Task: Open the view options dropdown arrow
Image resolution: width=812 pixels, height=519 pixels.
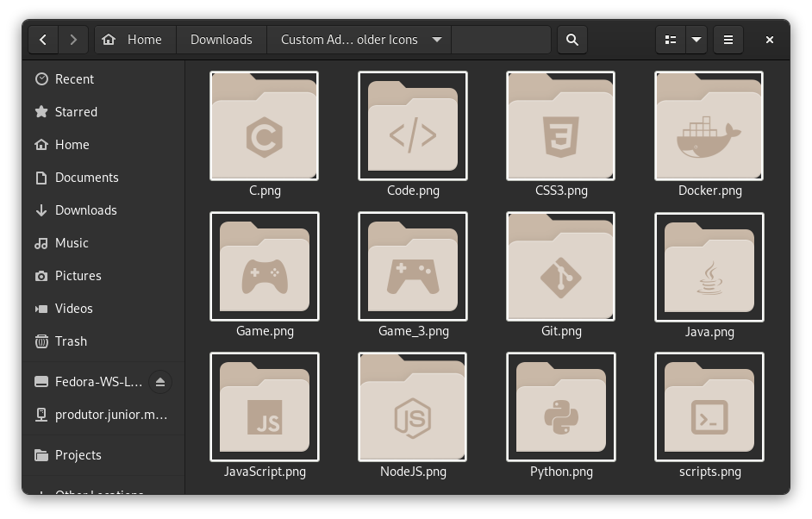Action: (696, 40)
